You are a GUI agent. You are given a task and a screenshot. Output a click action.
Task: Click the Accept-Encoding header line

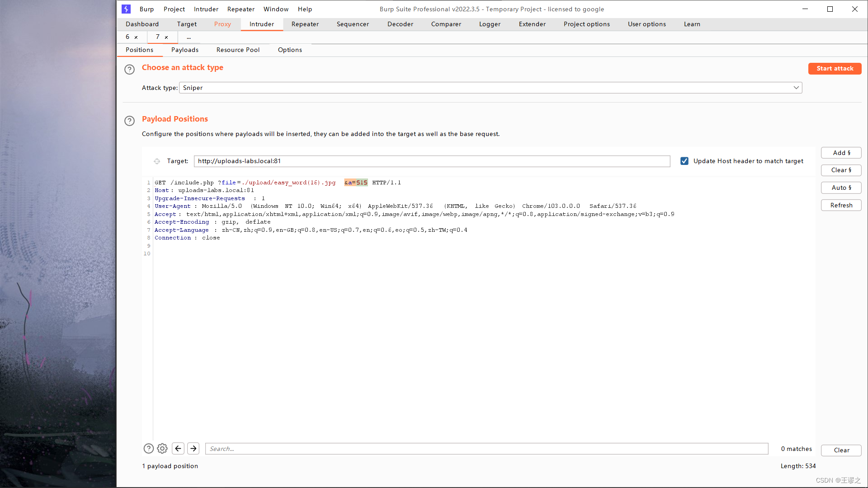pyautogui.click(x=212, y=222)
